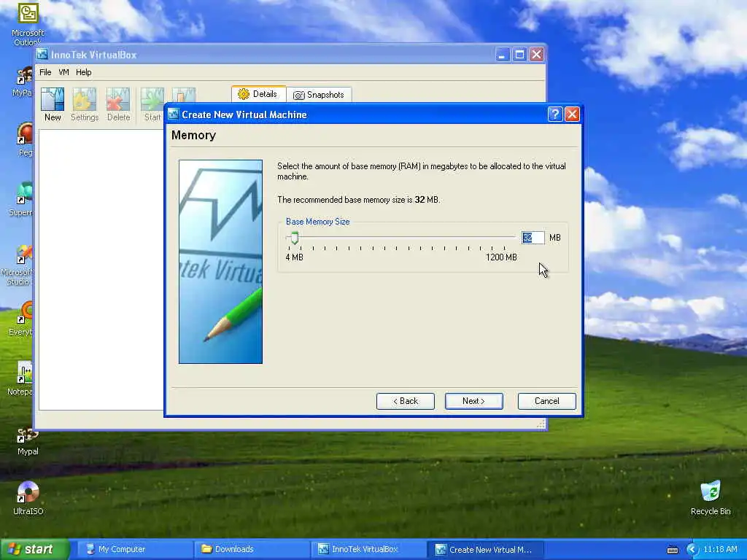Image resolution: width=747 pixels, height=560 pixels.
Task: Click the 1200 MB maximum label
Action: (x=501, y=257)
